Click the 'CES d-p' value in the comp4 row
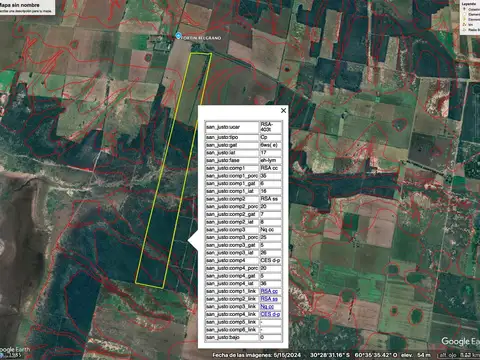The width and height of the screenshot is (480, 360). (271, 260)
